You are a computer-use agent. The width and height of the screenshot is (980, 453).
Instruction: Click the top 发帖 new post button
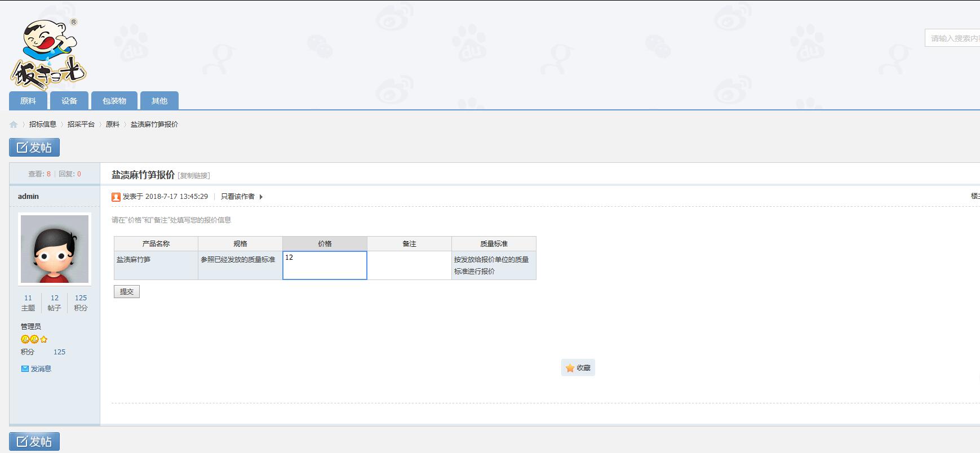pyautogui.click(x=34, y=148)
